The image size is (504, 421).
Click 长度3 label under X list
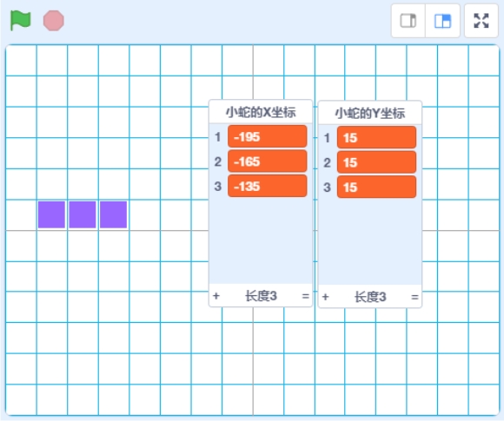point(261,296)
